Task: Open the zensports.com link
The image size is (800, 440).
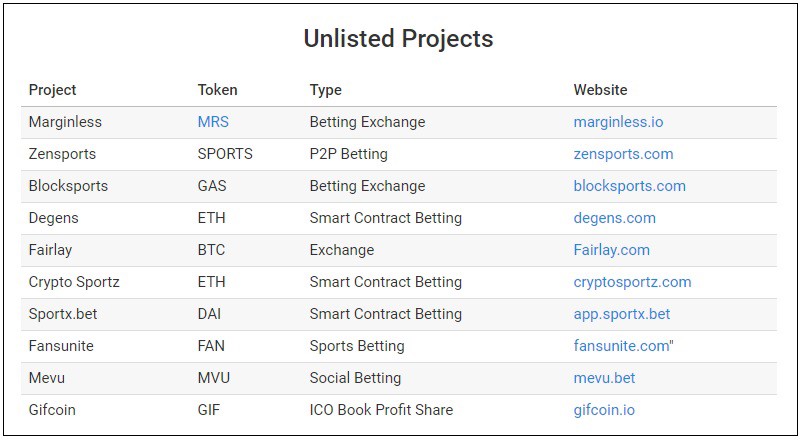Action: [623, 155]
